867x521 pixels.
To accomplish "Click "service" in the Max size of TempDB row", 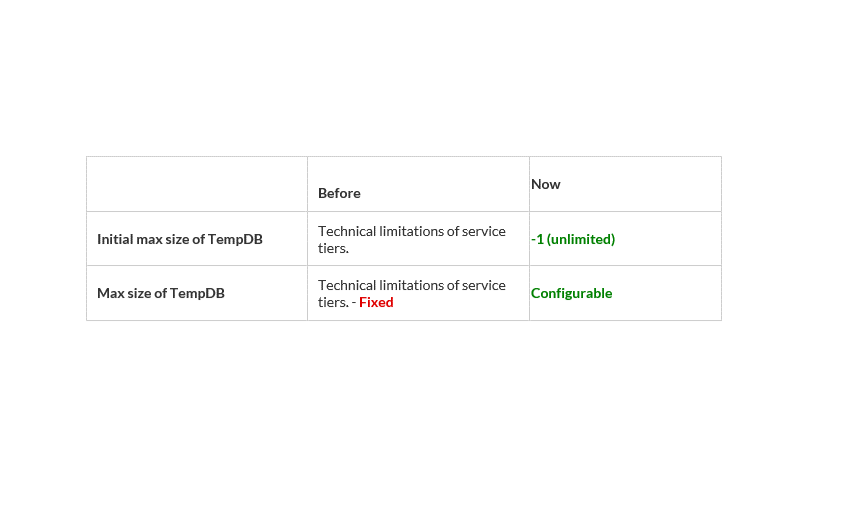I will coord(484,285).
